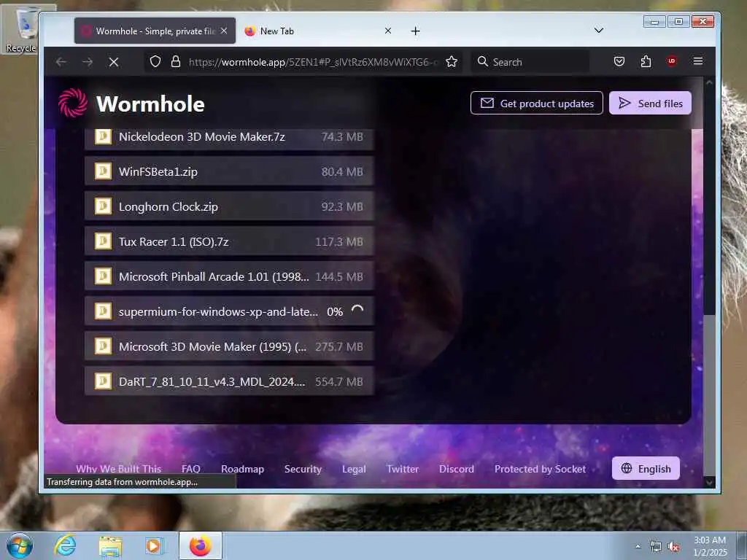Click the volume speaker tray icon
Screen dimensions: 747x560
(673, 547)
